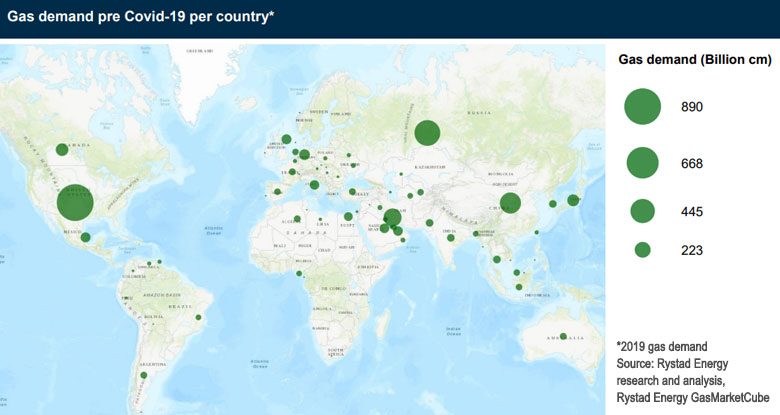
Task: Select the smallest 223 legend circle
Action: (x=642, y=250)
